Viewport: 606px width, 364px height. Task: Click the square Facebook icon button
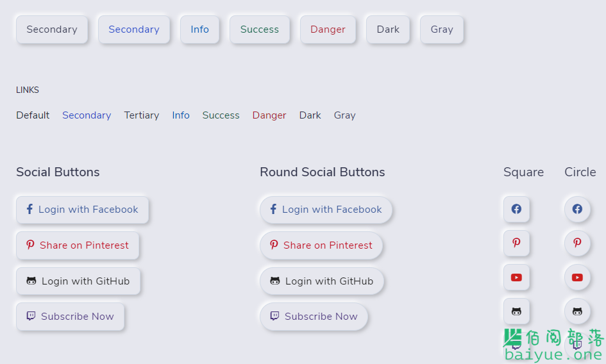point(516,209)
